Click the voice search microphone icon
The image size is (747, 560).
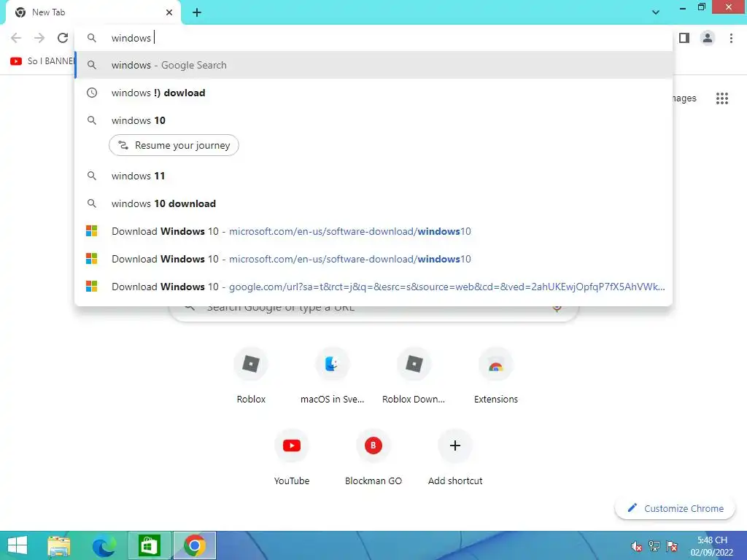tap(557, 308)
